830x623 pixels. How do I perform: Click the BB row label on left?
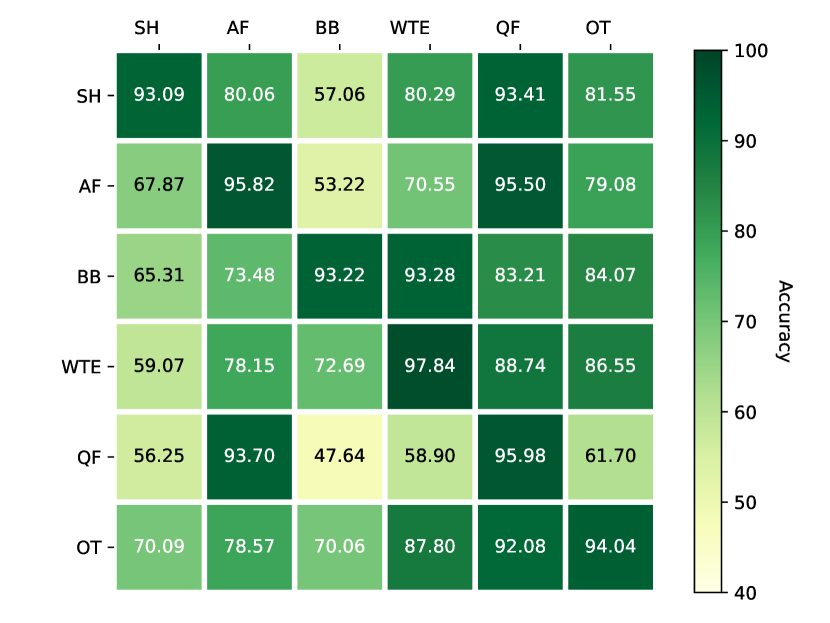coord(89,277)
